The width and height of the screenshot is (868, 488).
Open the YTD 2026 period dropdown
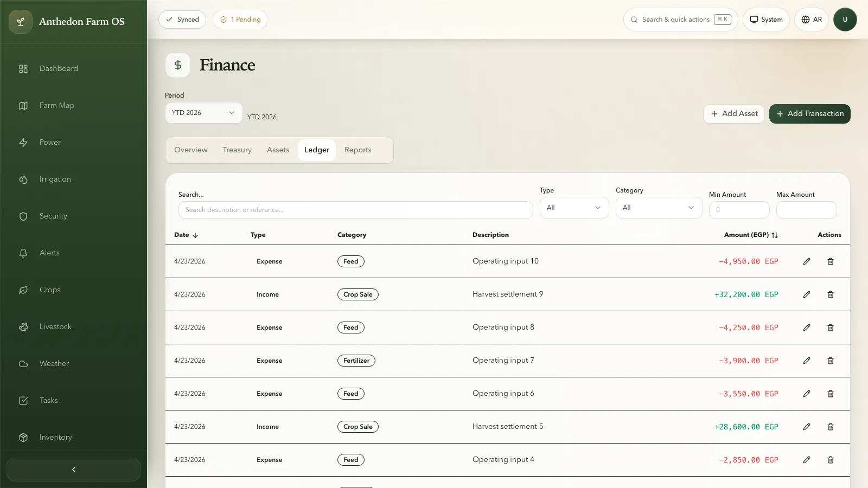click(203, 113)
